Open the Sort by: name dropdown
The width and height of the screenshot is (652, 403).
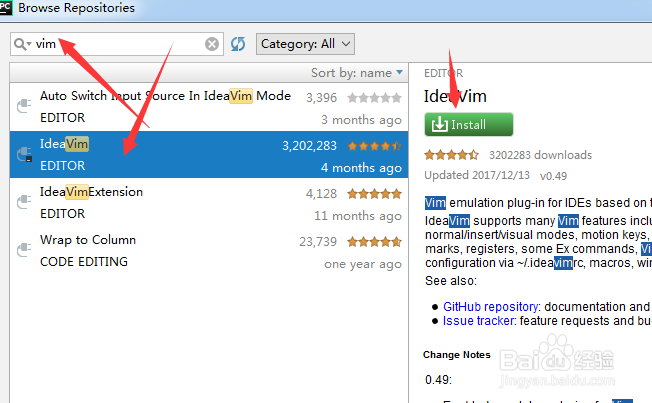357,73
